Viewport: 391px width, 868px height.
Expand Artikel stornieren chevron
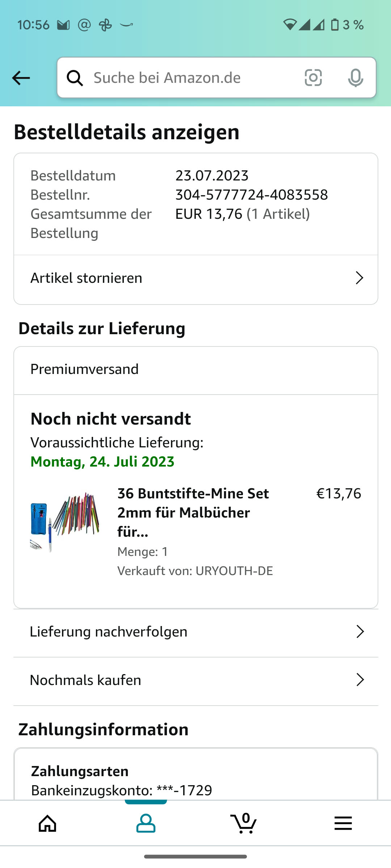(359, 278)
